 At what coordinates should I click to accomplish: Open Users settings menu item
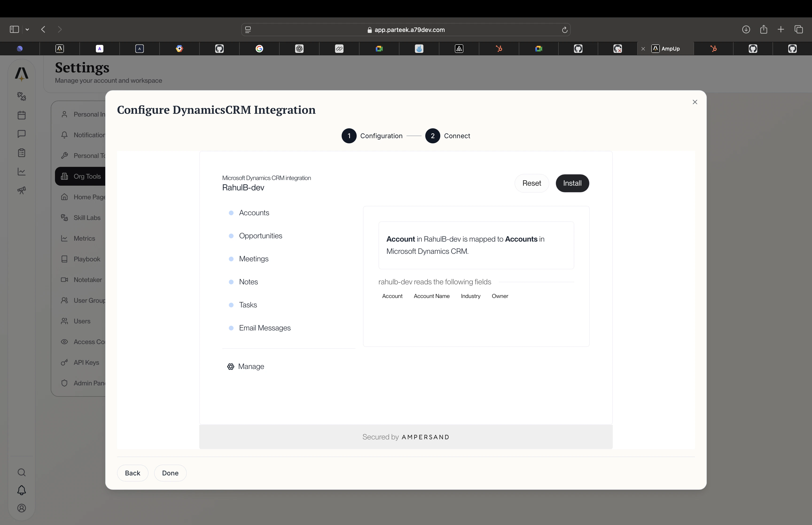click(x=80, y=321)
